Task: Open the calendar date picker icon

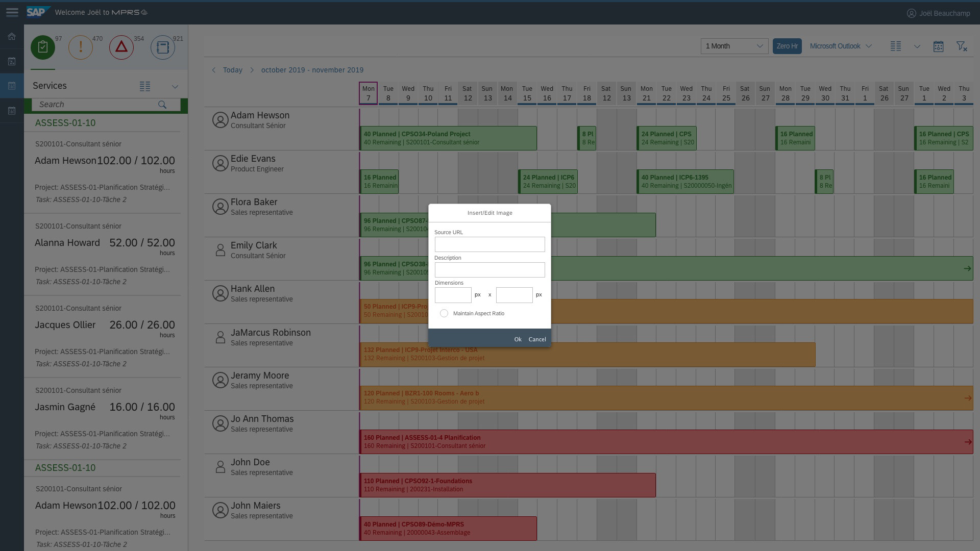Action: (x=938, y=46)
